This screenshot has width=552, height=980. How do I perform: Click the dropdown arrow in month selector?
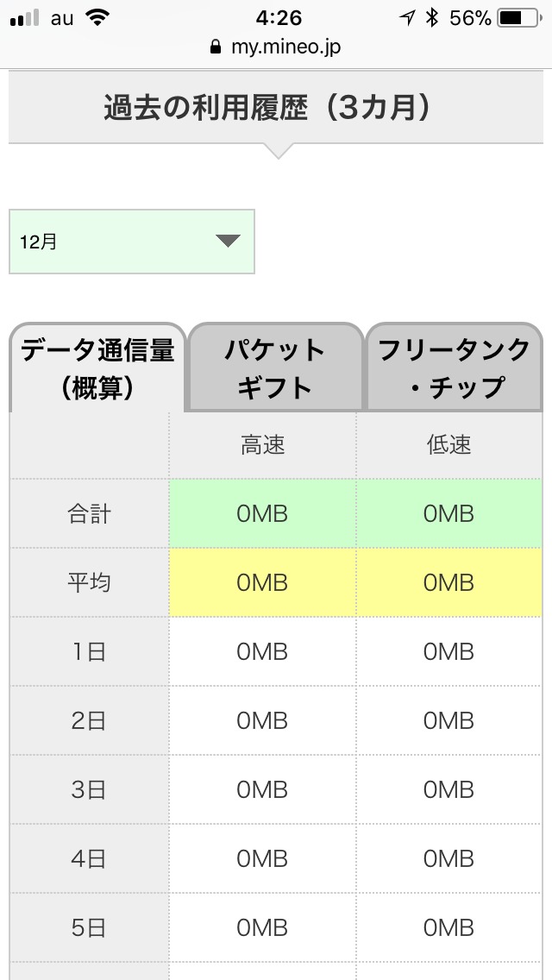tap(228, 242)
